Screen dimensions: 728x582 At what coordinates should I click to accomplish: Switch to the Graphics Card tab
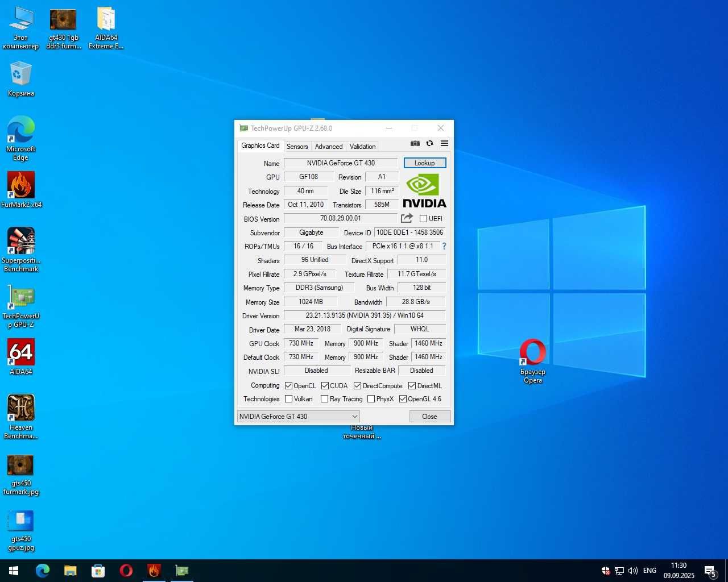[260, 145]
